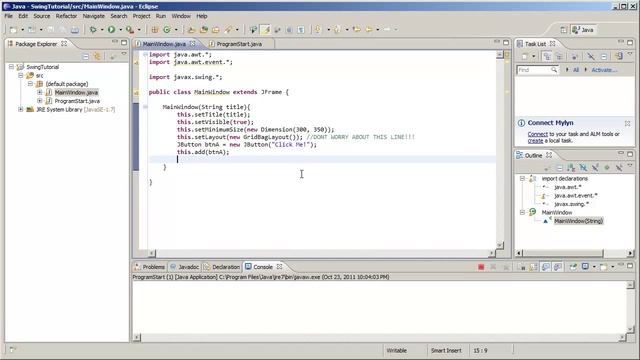640x360 pixels.
Task: Open the Navigate menu
Action: [93, 16]
